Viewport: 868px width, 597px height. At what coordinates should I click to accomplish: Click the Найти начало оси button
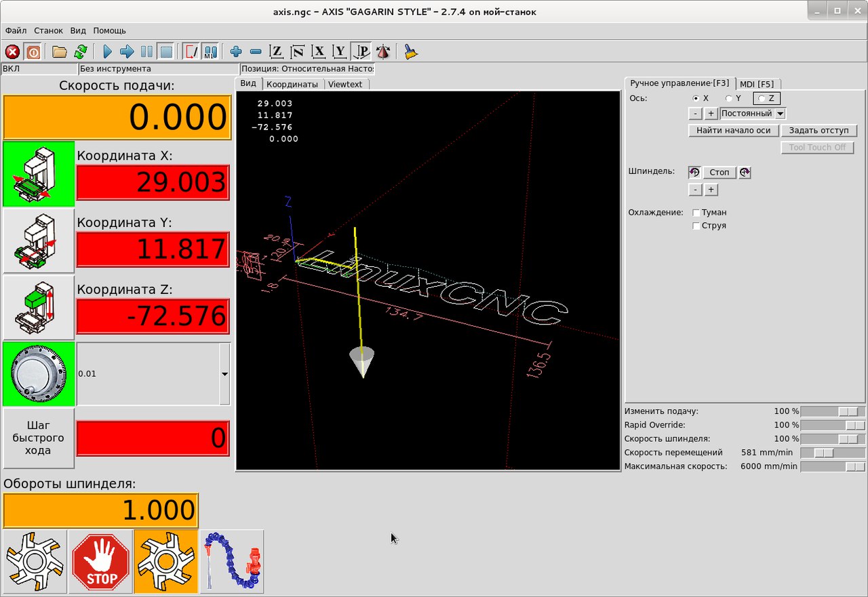[734, 131]
